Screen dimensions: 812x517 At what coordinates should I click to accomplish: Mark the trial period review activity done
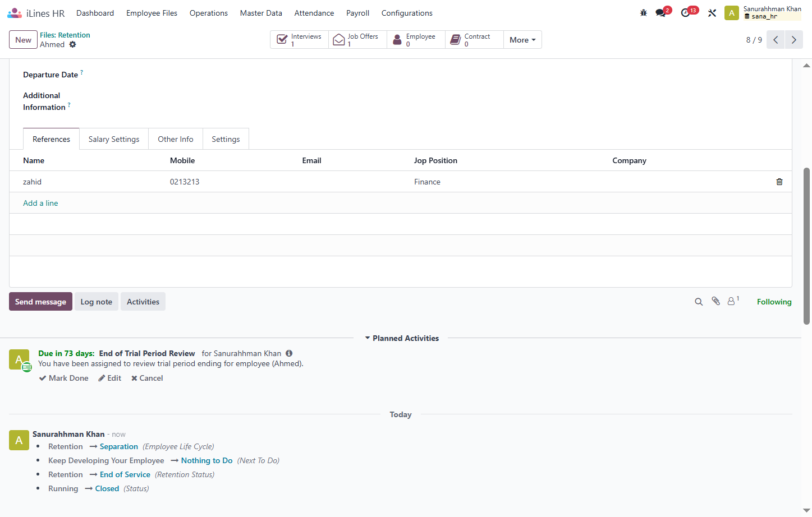point(64,378)
